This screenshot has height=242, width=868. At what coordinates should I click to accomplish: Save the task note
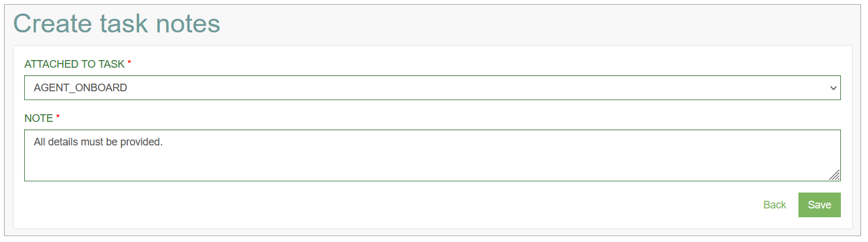pyautogui.click(x=819, y=205)
